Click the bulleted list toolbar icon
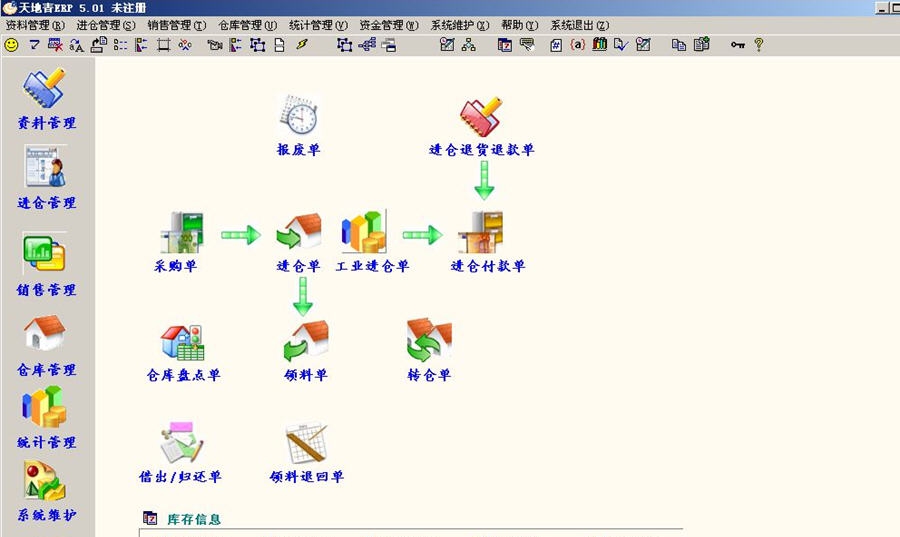 tap(120, 45)
